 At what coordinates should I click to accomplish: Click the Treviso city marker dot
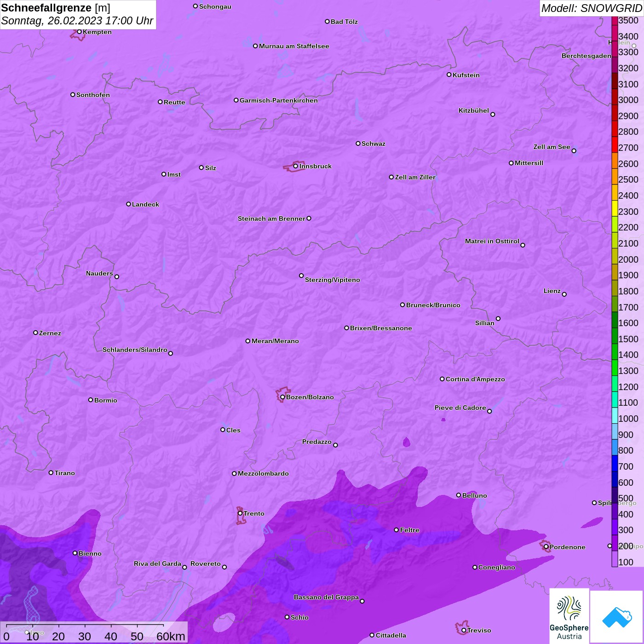pos(464,630)
